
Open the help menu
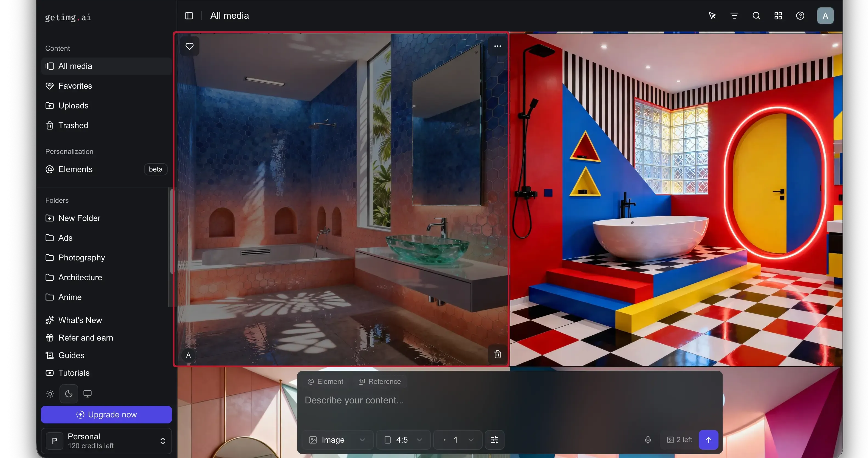coord(800,16)
